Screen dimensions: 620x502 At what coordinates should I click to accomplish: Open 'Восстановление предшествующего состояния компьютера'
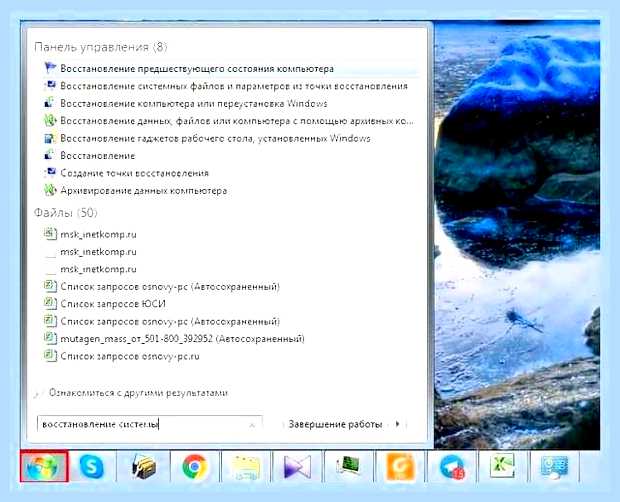click(x=197, y=68)
